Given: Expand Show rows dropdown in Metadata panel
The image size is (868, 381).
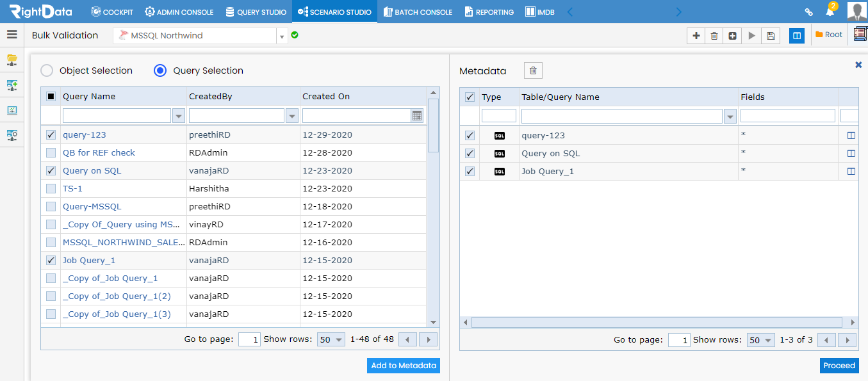Looking at the screenshot, I should point(762,340).
